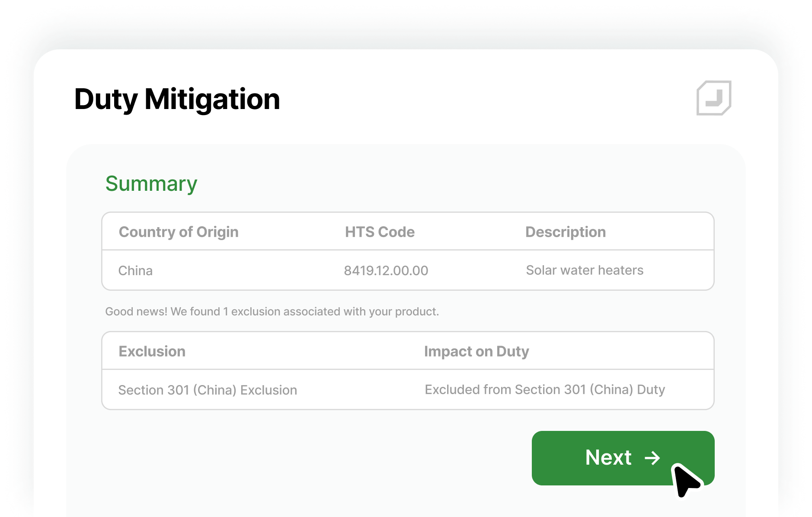
Task: Click the Duty Mitigation heading
Action: [177, 100]
